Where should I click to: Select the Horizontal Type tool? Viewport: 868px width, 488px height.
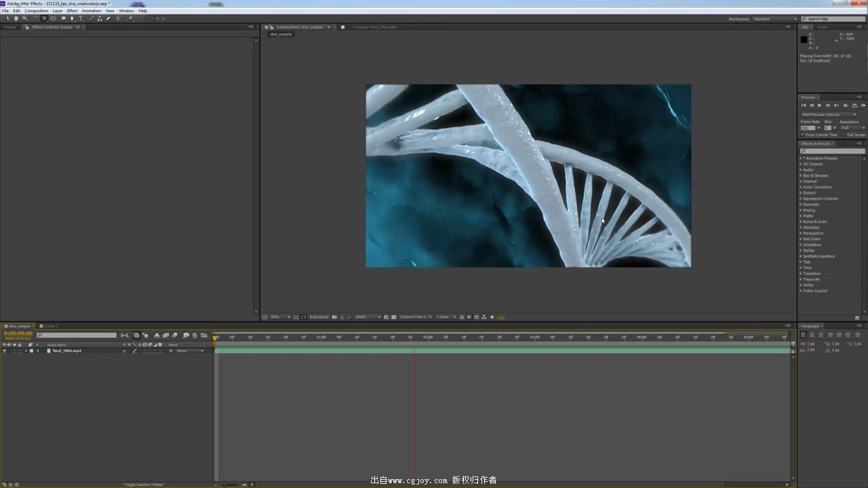[x=81, y=18]
